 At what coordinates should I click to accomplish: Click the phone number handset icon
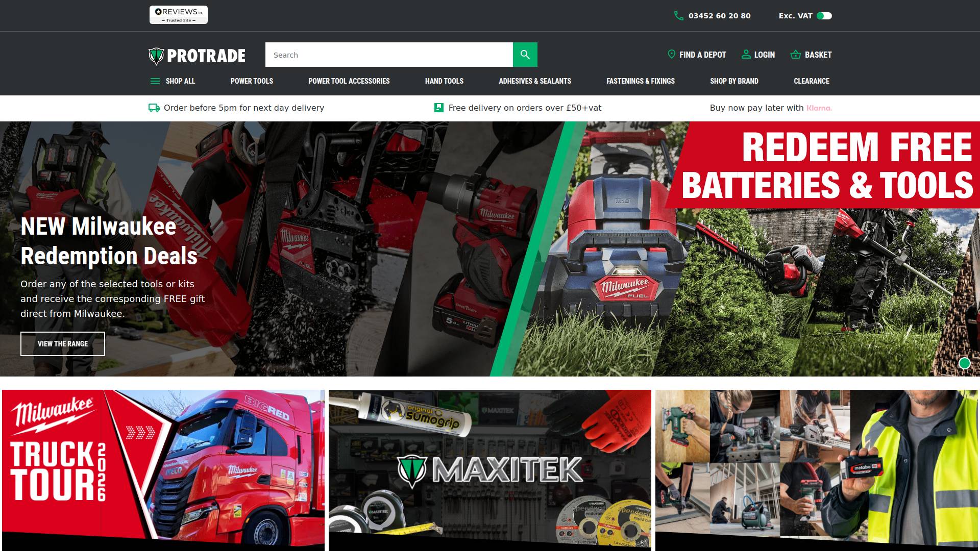coord(678,16)
